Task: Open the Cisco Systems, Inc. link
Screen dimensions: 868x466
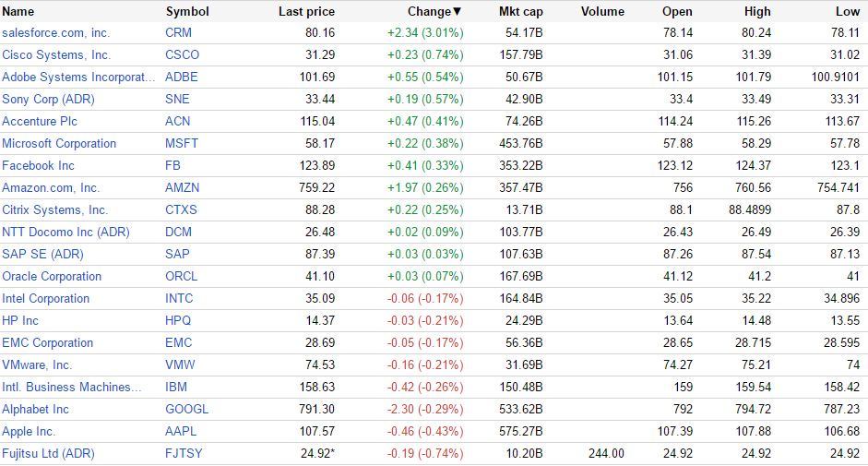Action: (x=56, y=55)
